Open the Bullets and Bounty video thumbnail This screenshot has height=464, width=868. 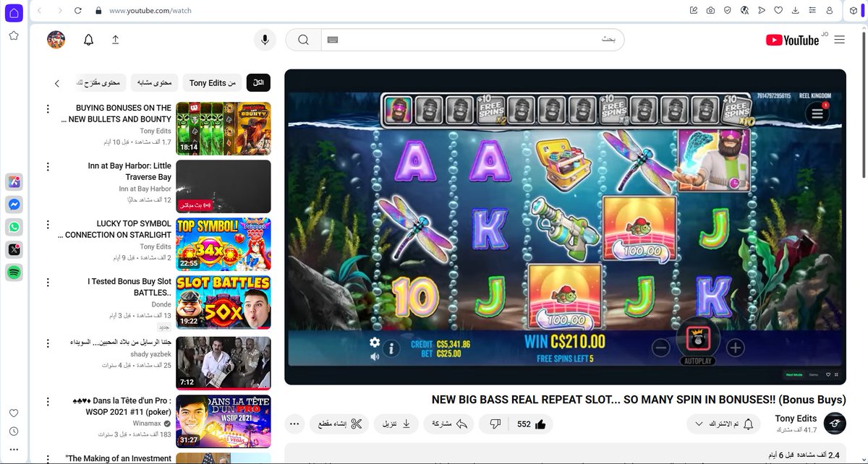[224, 128]
